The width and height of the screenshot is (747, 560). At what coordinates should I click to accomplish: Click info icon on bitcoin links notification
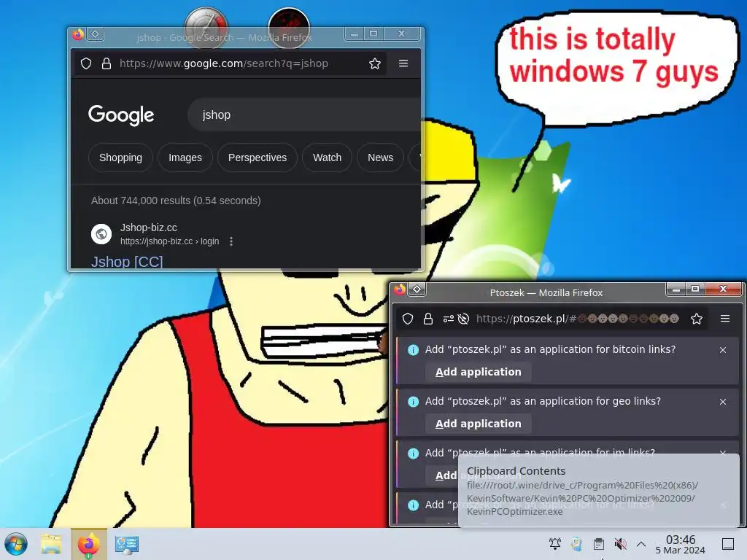[x=413, y=350]
